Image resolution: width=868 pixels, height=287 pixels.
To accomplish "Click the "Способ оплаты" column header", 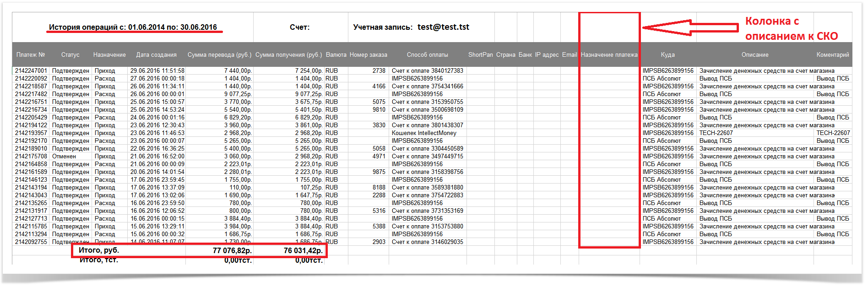I will coord(427,55).
